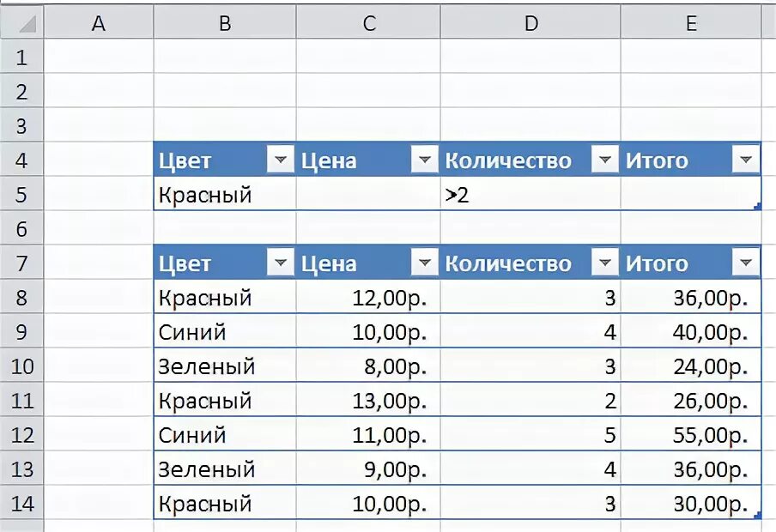Select column B header
This screenshot has width=776, height=532.
[x=225, y=22]
